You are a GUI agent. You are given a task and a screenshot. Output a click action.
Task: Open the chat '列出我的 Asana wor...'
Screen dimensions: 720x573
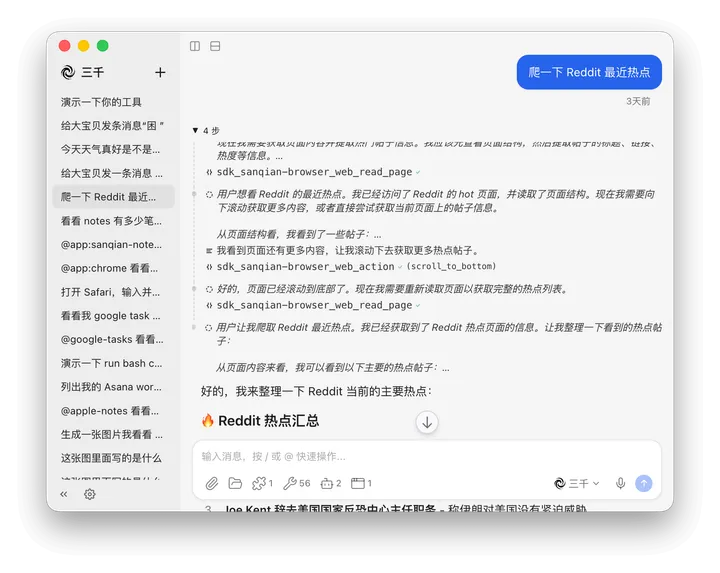pos(113,387)
